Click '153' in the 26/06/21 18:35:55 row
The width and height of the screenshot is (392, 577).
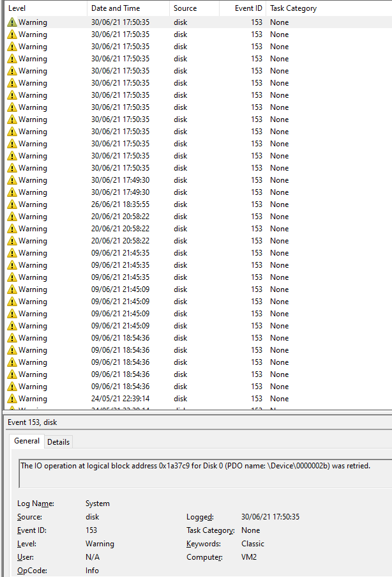pos(257,204)
